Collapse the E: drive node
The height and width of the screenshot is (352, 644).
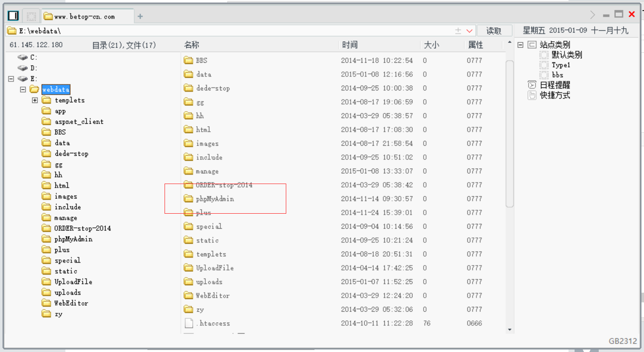pos(11,79)
